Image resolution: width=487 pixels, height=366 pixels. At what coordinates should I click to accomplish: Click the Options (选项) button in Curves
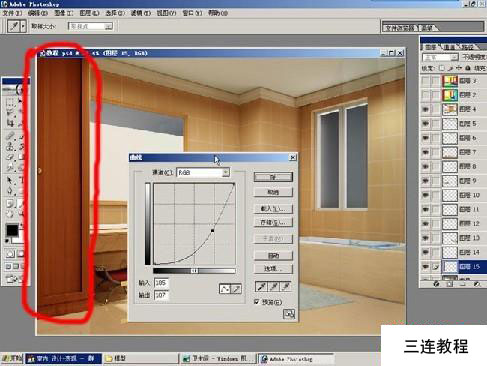point(273,269)
